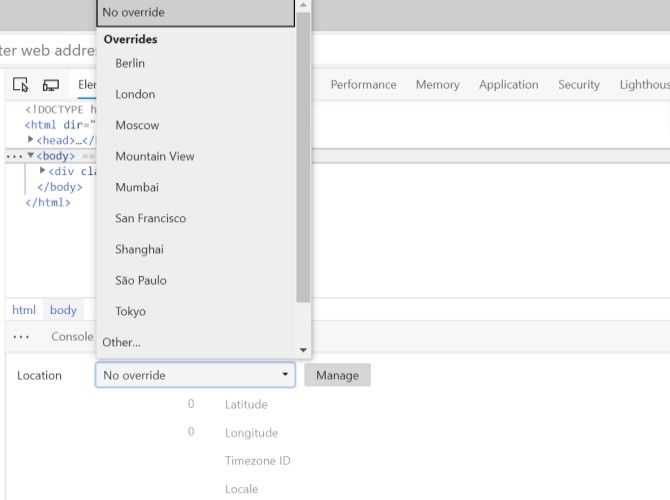Viewport: 670px width, 500px height.
Task: Choose London location override
Action: 135,94
